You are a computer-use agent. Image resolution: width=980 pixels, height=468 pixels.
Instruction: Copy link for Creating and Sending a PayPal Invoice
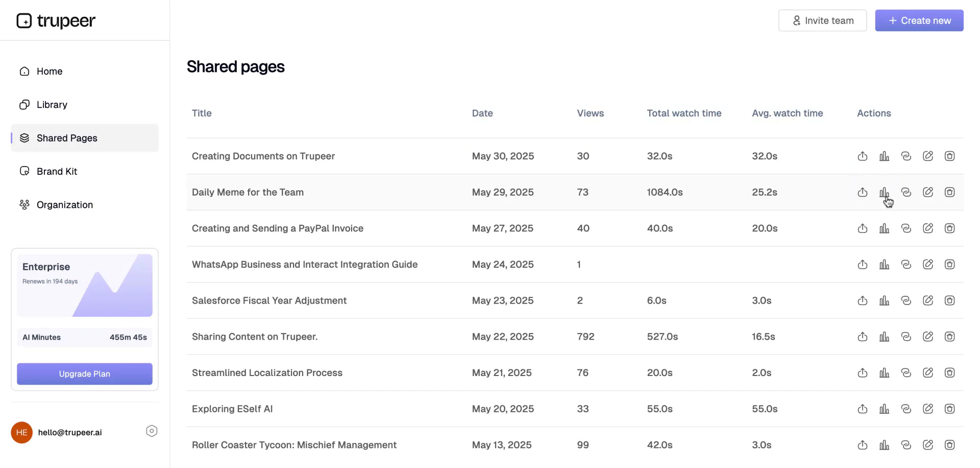(x=906, y=228)
